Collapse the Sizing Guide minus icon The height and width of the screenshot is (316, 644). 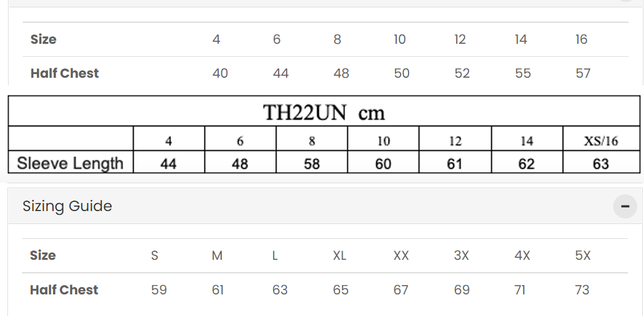click(x=625, y=206)
